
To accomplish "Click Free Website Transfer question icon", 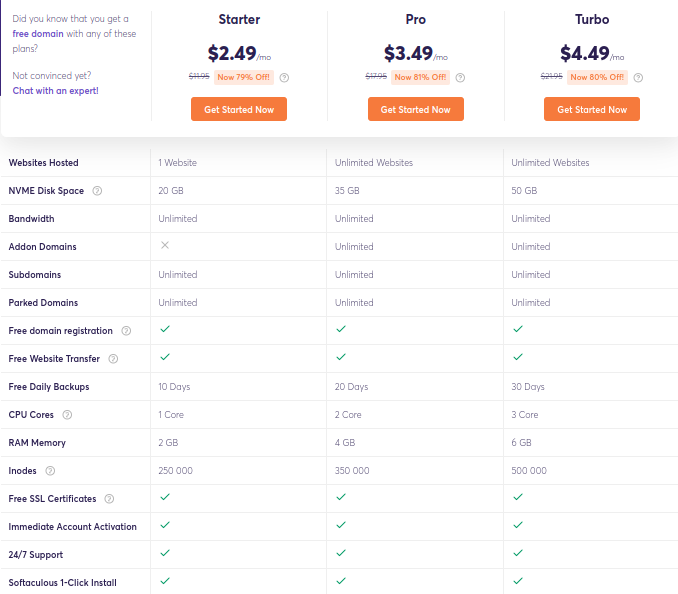I will (113, 359).
